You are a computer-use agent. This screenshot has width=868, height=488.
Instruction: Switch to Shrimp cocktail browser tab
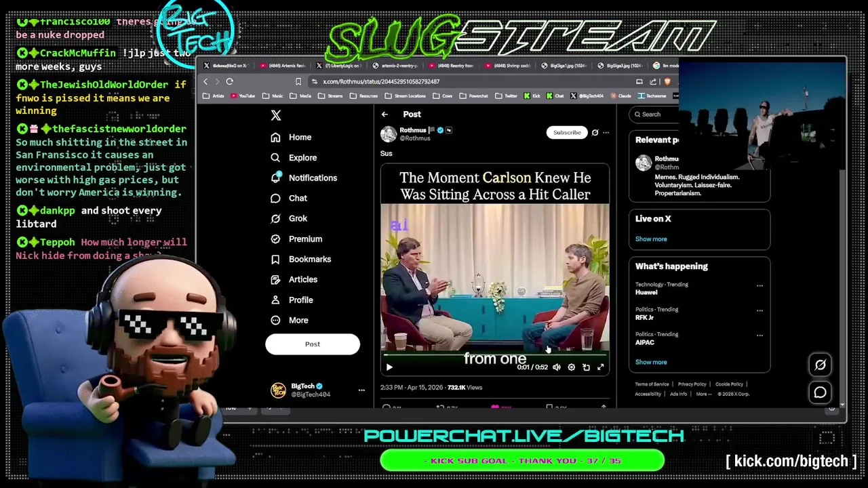[x=509, y=66]
